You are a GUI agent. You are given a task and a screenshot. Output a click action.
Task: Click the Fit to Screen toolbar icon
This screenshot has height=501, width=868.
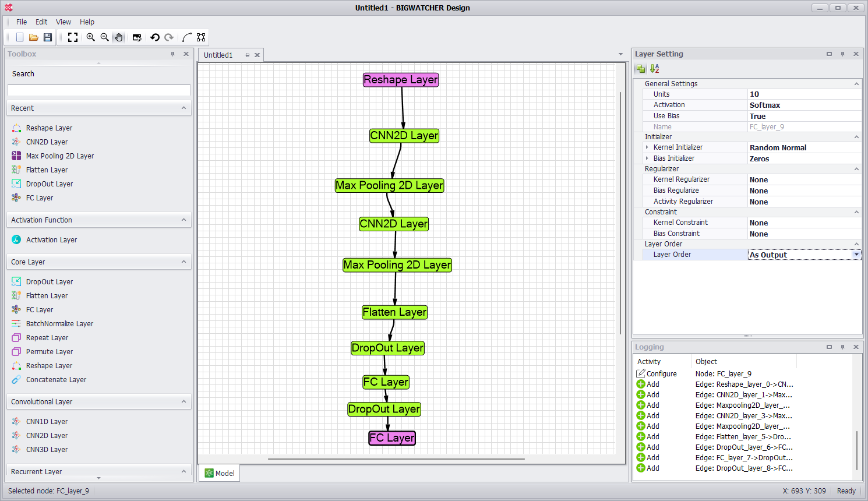click(73, 37)
